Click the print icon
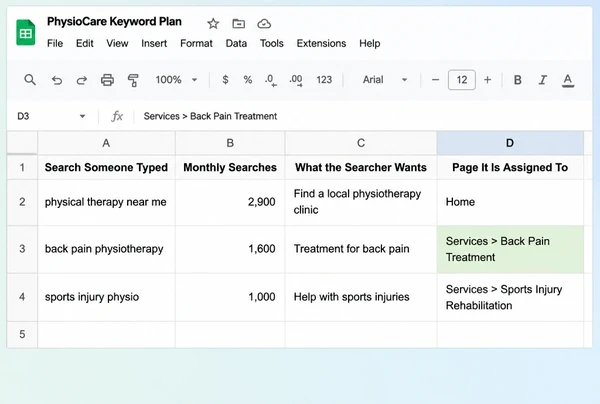The width and height of the screenshot is (600, 404). click(107, 80)
